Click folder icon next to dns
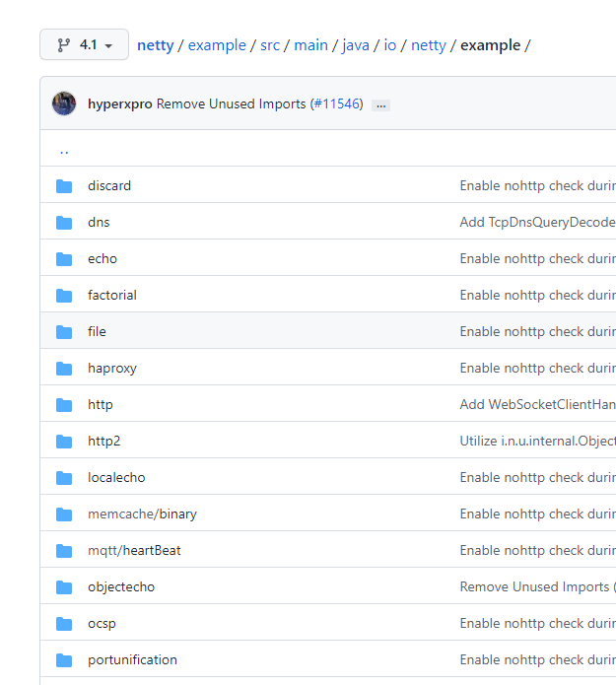This screenshot has width=616, height=685. [64, 223]
